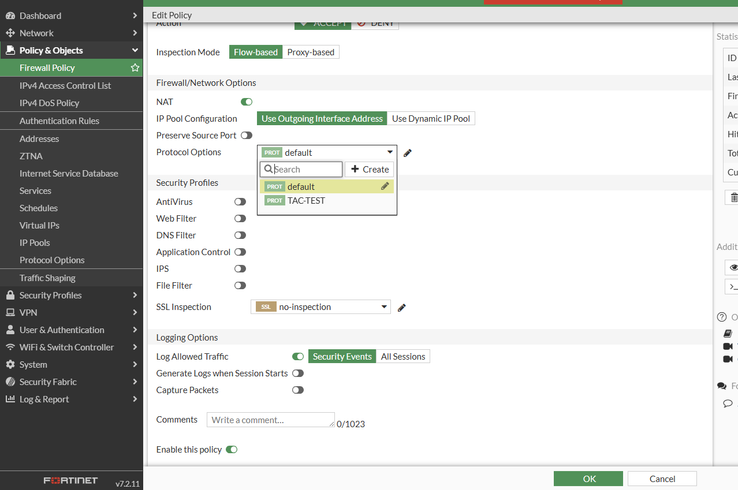Click the Fortinet logo
The width and height of the screenshot is (738, 490).
click(71, 481)
